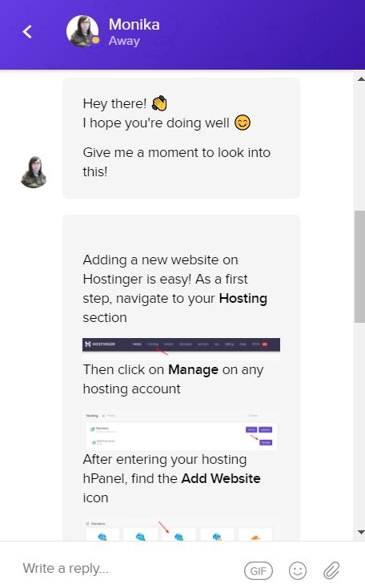Click the chat scrollbar thumb
Image resolution: width=365 pixels, height=588 pixels.
[359, 266]
